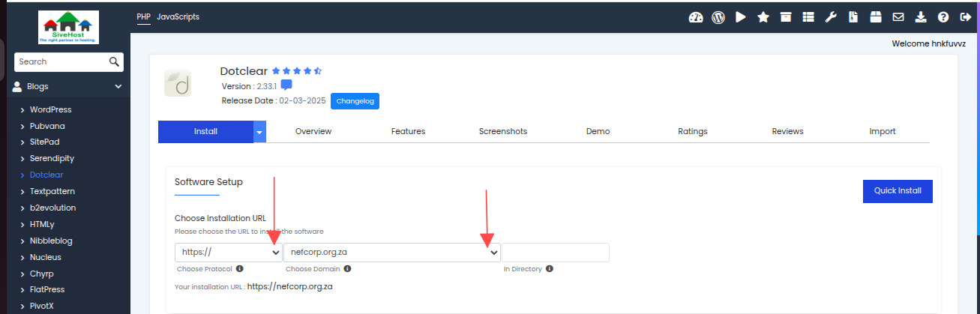Open help via the question mark icon
Screen dimensions: 980x314
coord(943,17)
